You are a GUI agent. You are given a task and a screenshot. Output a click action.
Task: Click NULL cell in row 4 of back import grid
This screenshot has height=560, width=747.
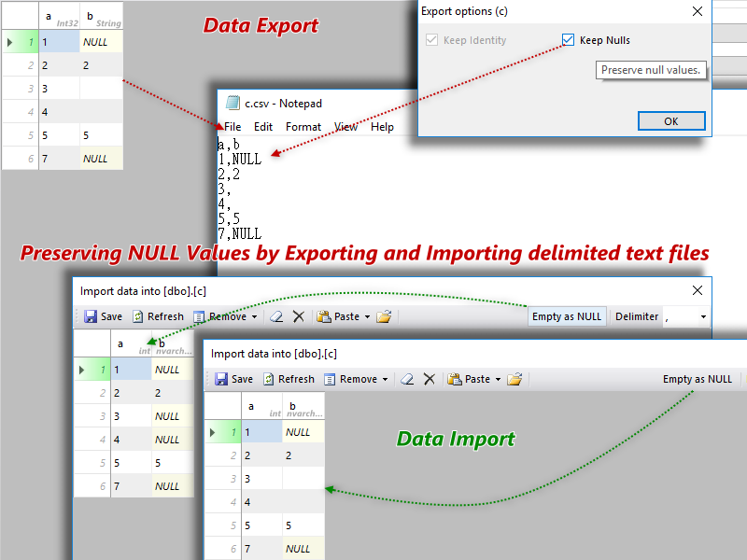point(173,440)
